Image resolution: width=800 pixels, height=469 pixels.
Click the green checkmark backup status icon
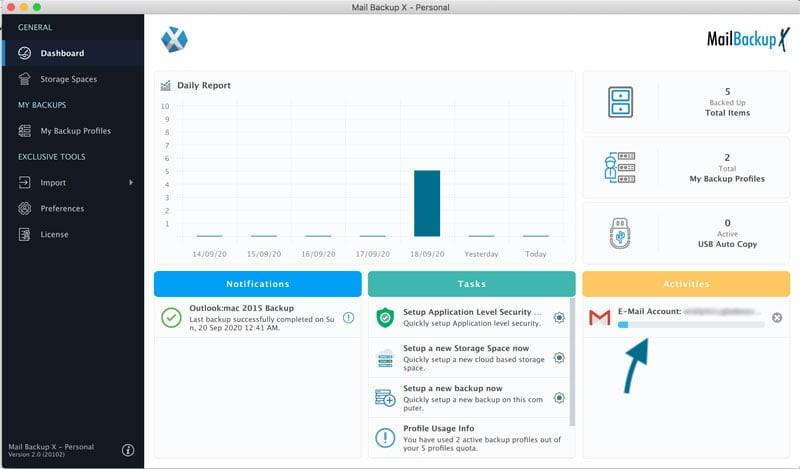171,317
